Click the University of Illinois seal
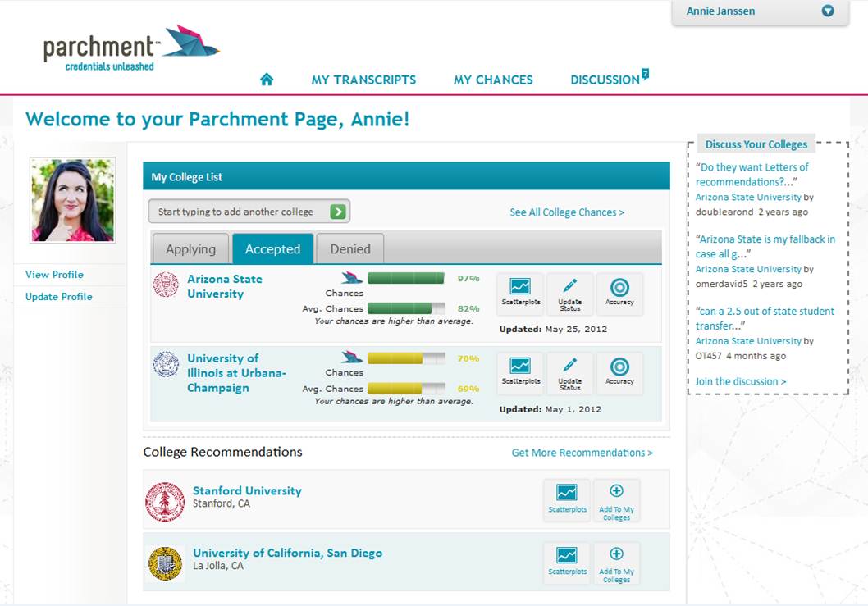This screenshot has width=868, height=606. coord(166,364)
